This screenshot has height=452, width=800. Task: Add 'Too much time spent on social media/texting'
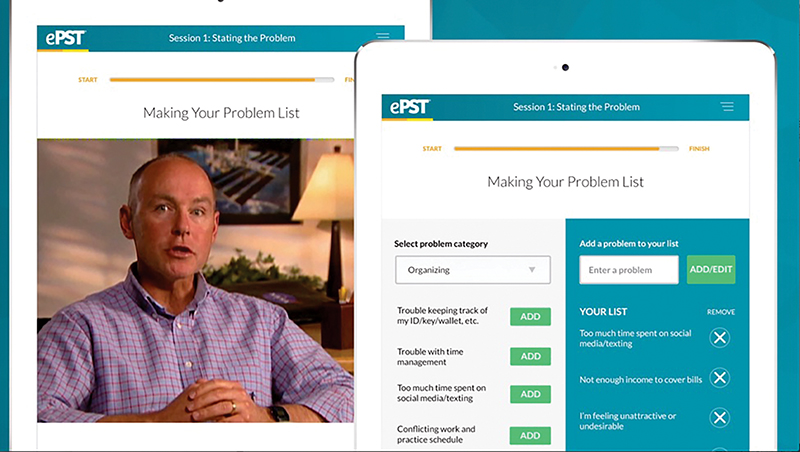point(530,394)
